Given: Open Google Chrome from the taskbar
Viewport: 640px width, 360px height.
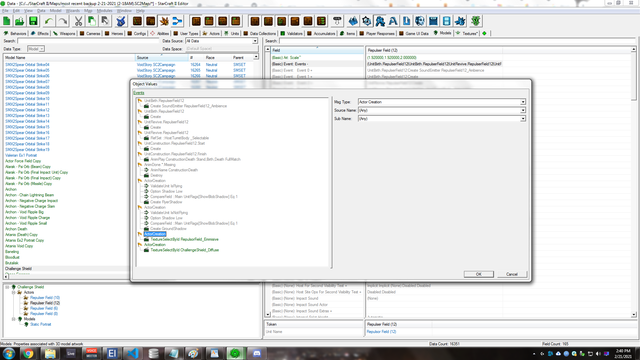Looking at the screenshot, I should click(28, 353).
